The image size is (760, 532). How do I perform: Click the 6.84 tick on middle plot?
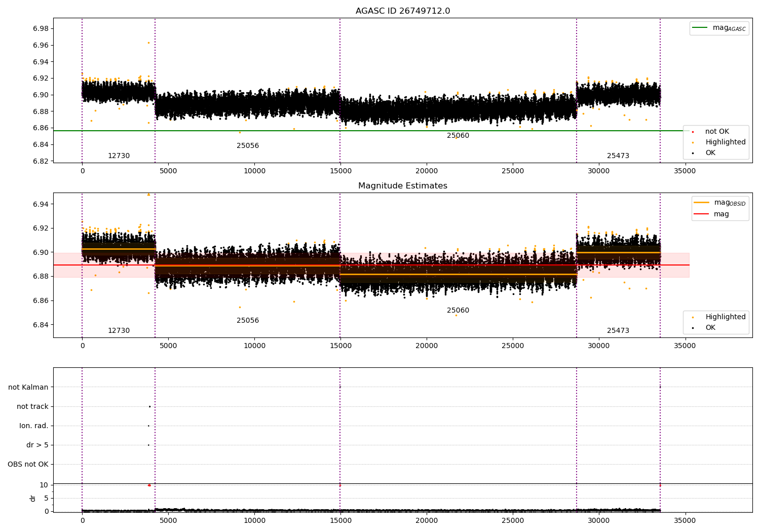[x=41, y=325]
